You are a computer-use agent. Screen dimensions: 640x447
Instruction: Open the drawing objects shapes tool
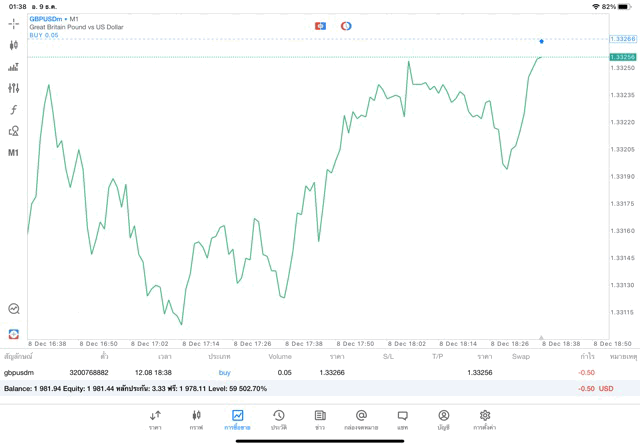(14, 131)
